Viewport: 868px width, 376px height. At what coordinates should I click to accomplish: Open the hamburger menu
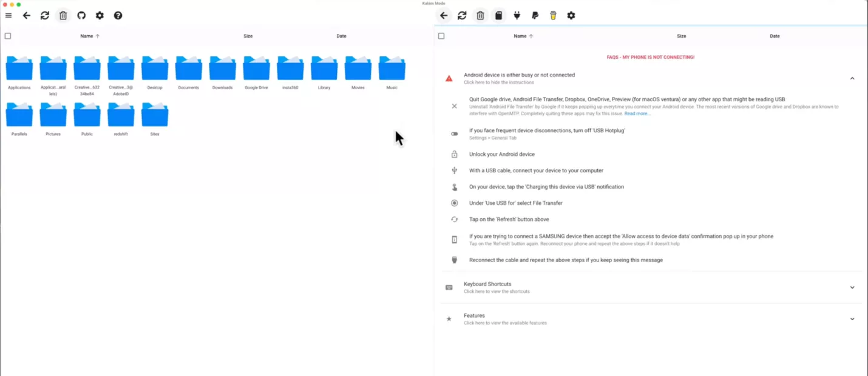[x=8, y=15]
